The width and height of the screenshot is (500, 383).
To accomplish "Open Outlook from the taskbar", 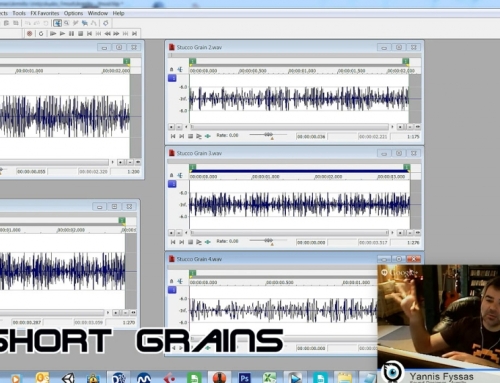I will pyautogui.click(x=42, y=378).
